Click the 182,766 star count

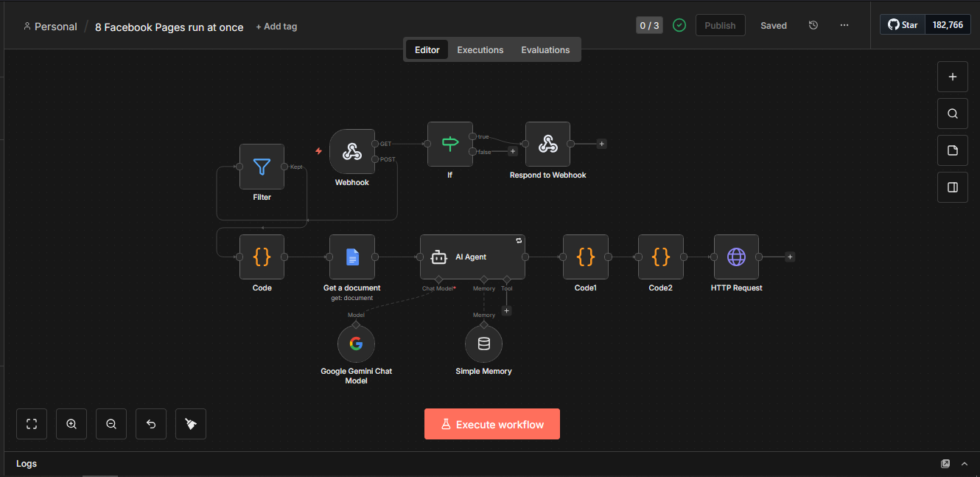pos(948,25)
